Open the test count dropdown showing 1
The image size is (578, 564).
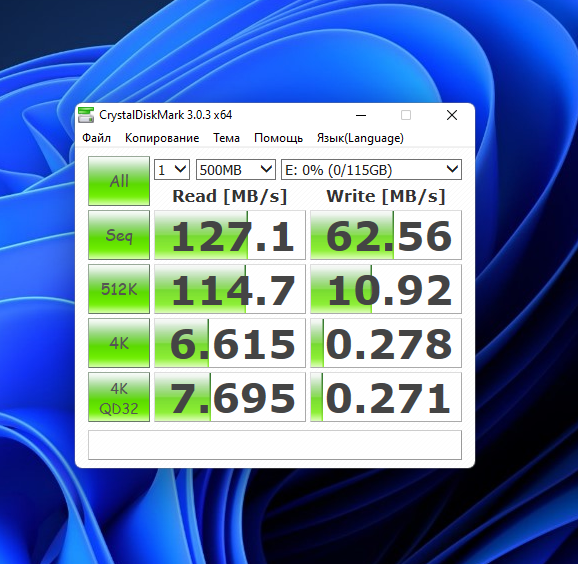[x=172, y=170]
